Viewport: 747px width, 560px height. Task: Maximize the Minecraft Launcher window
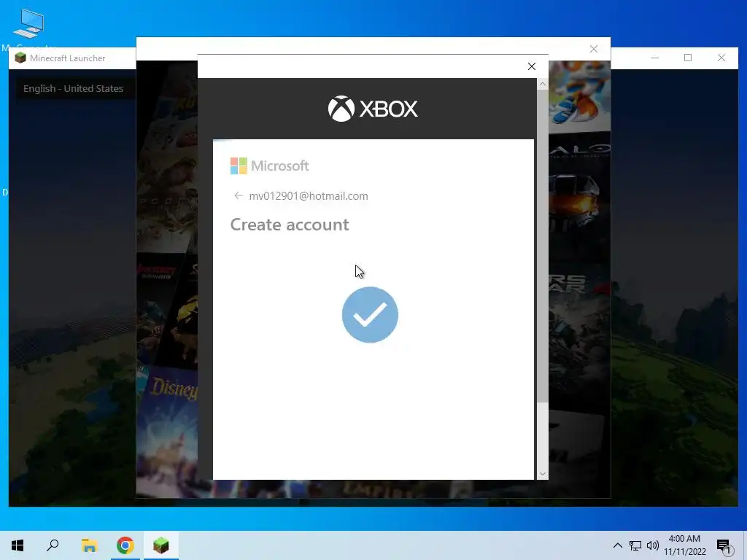(x=688, y=58)
